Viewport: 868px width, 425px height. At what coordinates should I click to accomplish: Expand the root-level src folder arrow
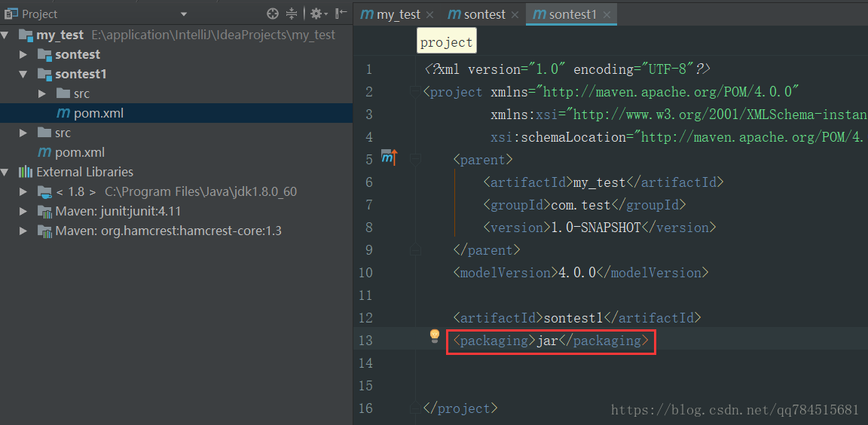click(23, 133)
